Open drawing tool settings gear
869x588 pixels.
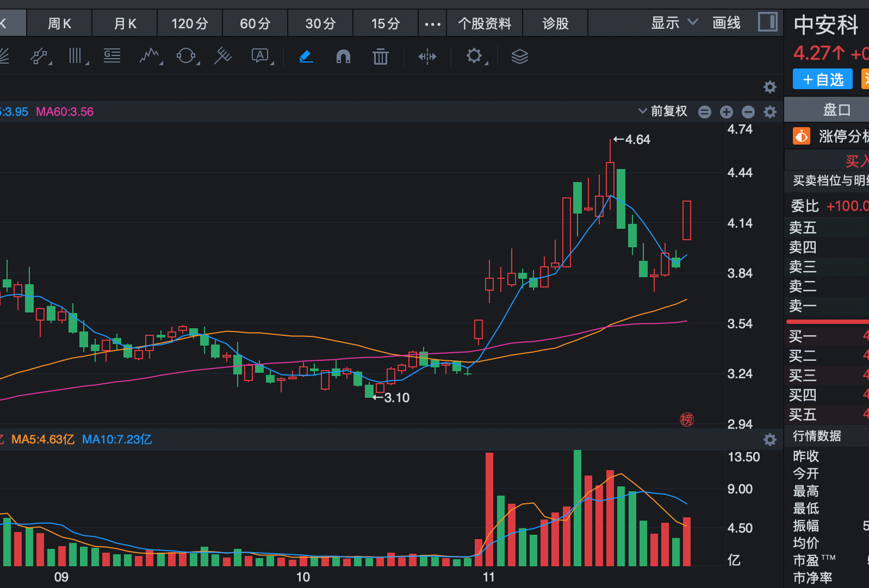tap(475, 56)
